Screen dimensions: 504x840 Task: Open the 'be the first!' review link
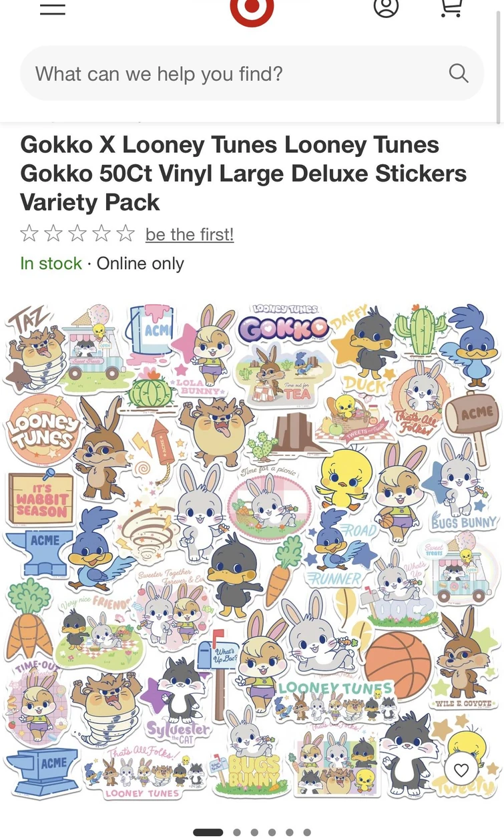pyautogui.click(x=190, y=234)
